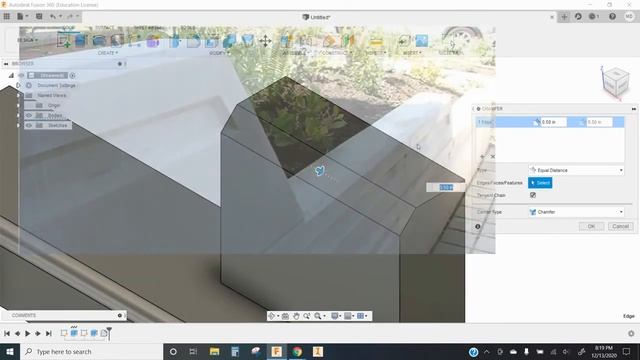Screen dimensions: 640x360
Task: Expand the Named Views node
Action: pyautogui.click(x=18, y=95)
